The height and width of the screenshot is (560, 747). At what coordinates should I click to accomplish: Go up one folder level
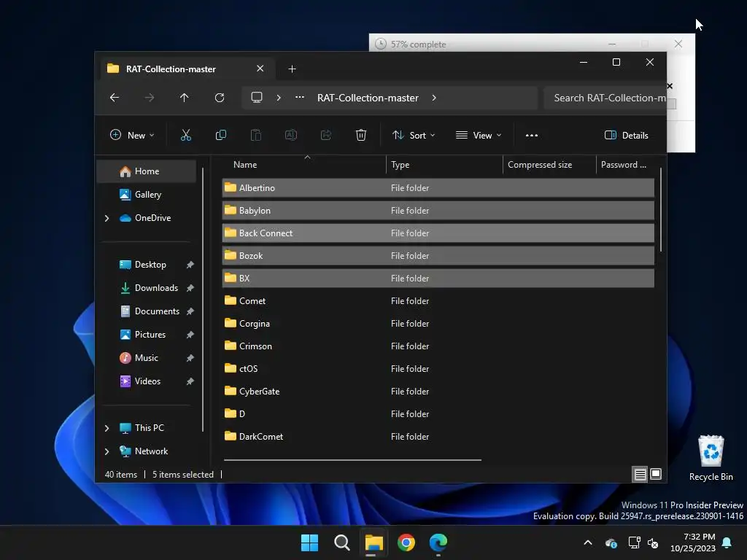(185, 98)
